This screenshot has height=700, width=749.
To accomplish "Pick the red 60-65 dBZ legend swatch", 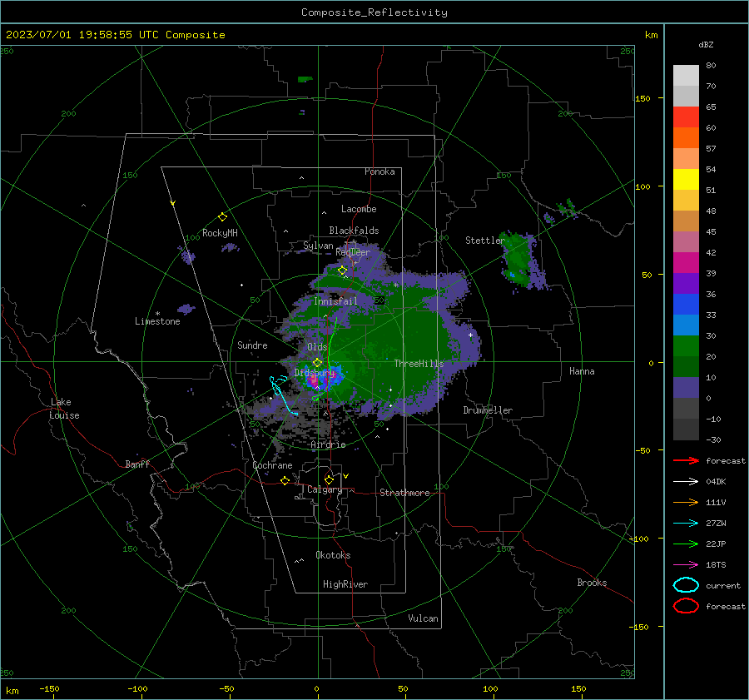I will [686, 117].
